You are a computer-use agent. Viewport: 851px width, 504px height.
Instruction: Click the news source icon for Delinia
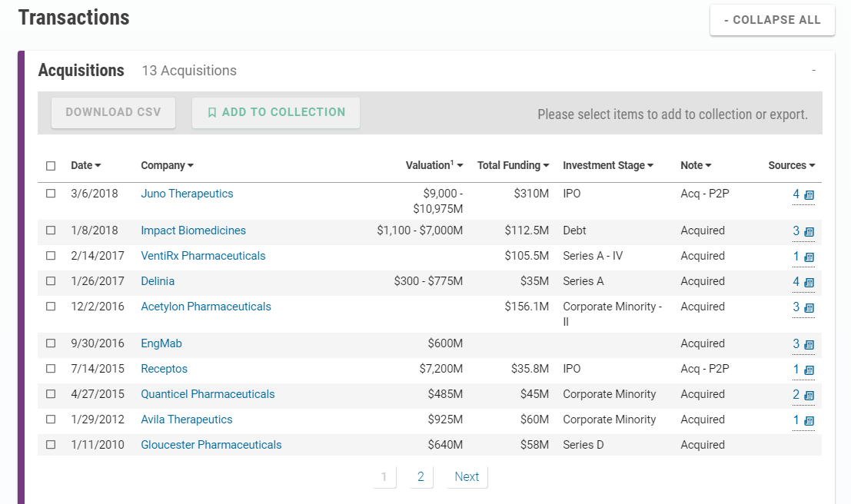coord(809,283)
